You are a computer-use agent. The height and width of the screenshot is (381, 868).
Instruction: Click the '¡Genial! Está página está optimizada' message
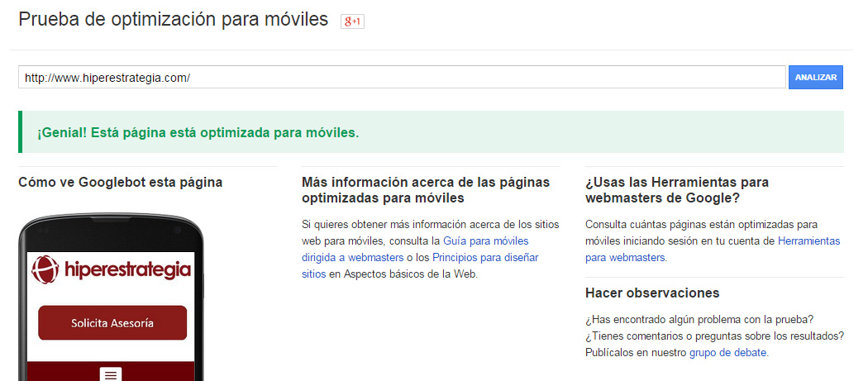pos(198,133)
